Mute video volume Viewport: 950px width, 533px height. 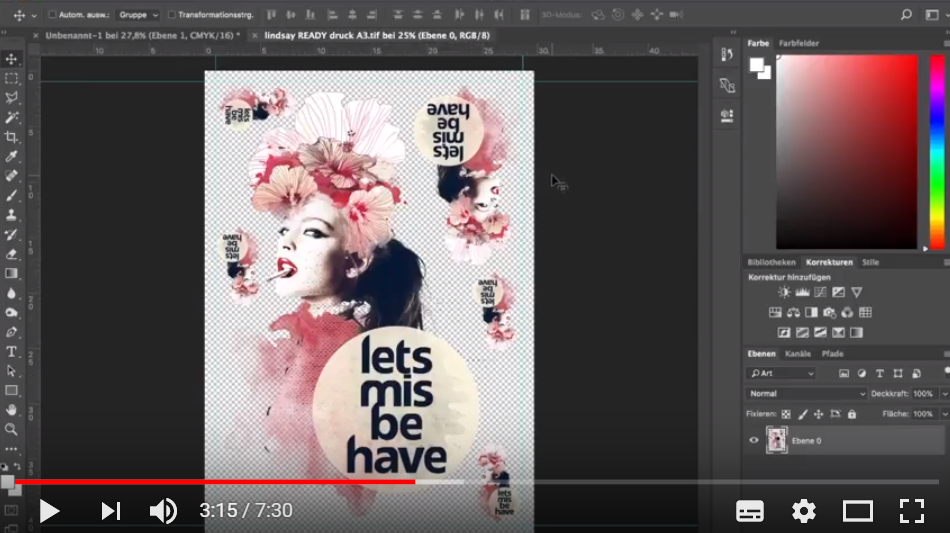[163, 511]
